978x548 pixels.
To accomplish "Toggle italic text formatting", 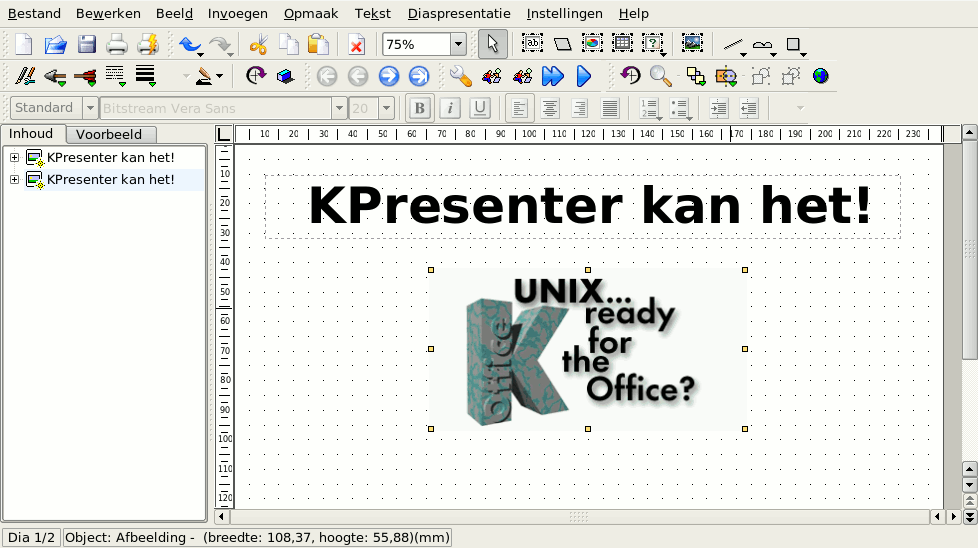I will [x=450, y=108].
